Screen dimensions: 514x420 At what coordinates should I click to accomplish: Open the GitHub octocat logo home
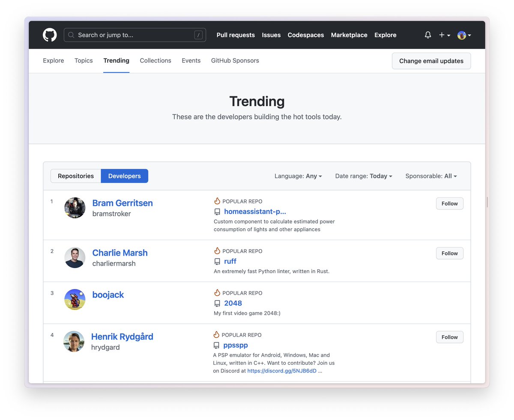click(x=50, y=35)
